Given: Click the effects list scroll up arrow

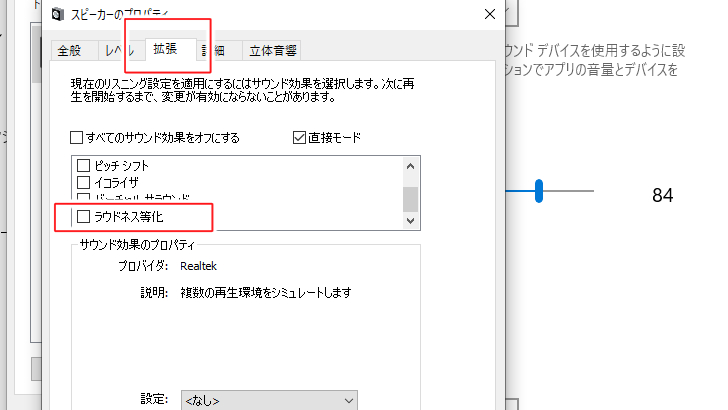Looking at the screenshot, I should pyautogui.click(x=410, y=166).
